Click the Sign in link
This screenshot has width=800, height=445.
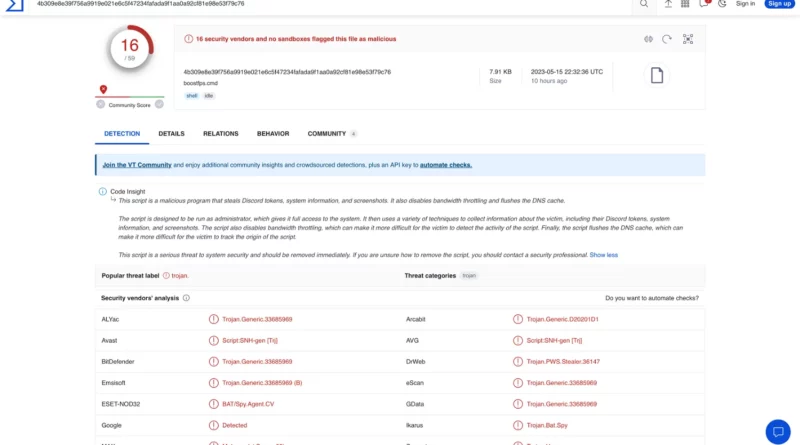[x=745, y=4]
